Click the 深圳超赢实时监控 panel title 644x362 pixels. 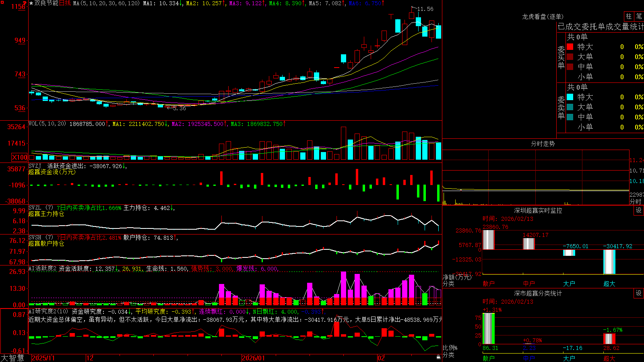tap(538, 210)
